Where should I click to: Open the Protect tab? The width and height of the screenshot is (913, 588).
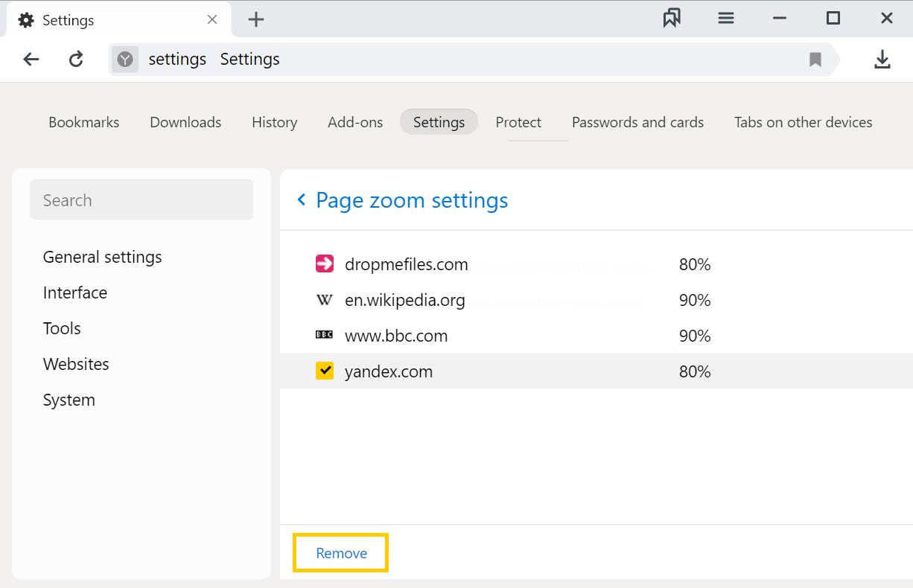tap(518, 122)
